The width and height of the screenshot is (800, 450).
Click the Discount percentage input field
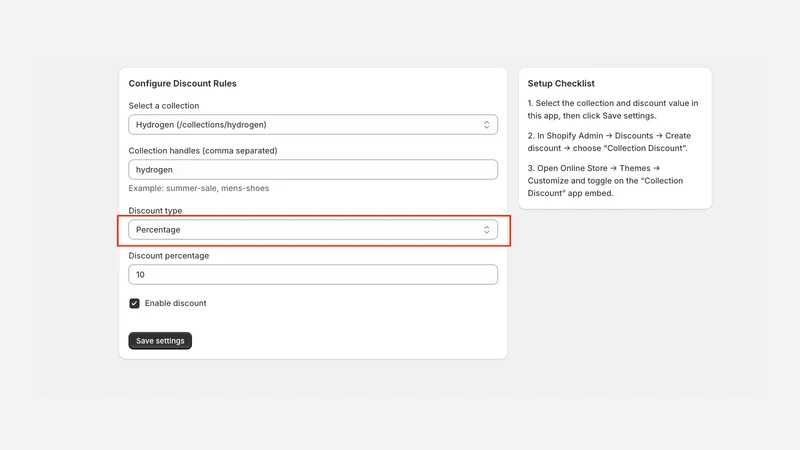(x=313, y=274)
